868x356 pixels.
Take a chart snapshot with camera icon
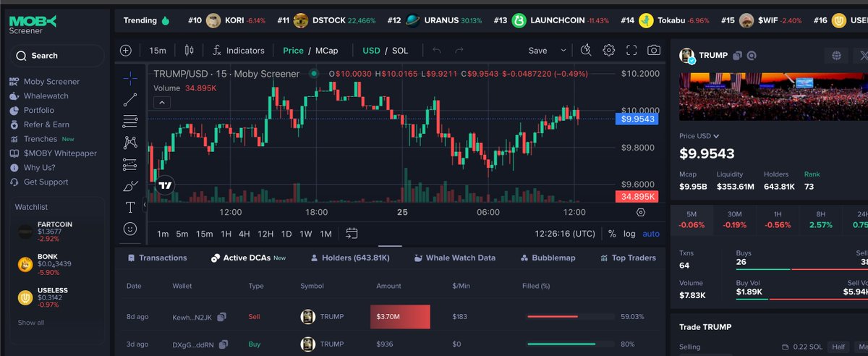[654, 50]
